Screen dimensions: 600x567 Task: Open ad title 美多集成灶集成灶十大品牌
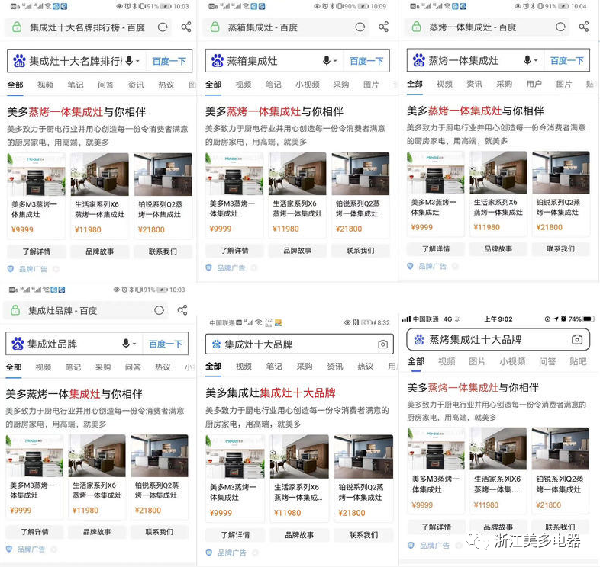click(270, 393)
